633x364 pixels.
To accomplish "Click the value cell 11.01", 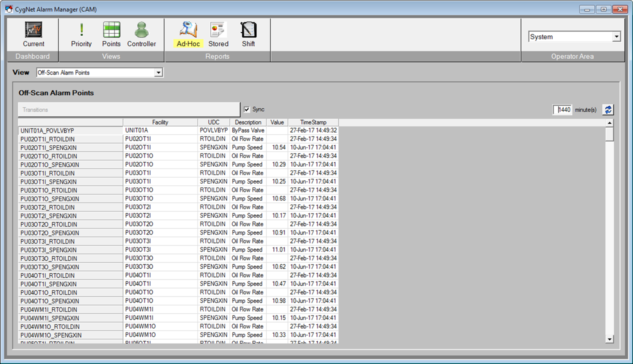I will coord(277,249).
